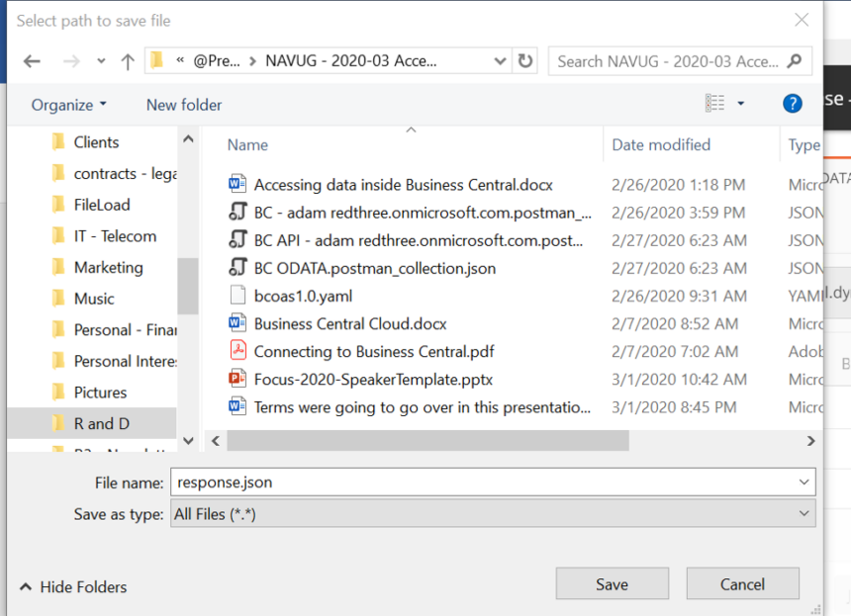Select Terms were going to go over file
This screenshot has height=616, width=851.
click(423, 407)
